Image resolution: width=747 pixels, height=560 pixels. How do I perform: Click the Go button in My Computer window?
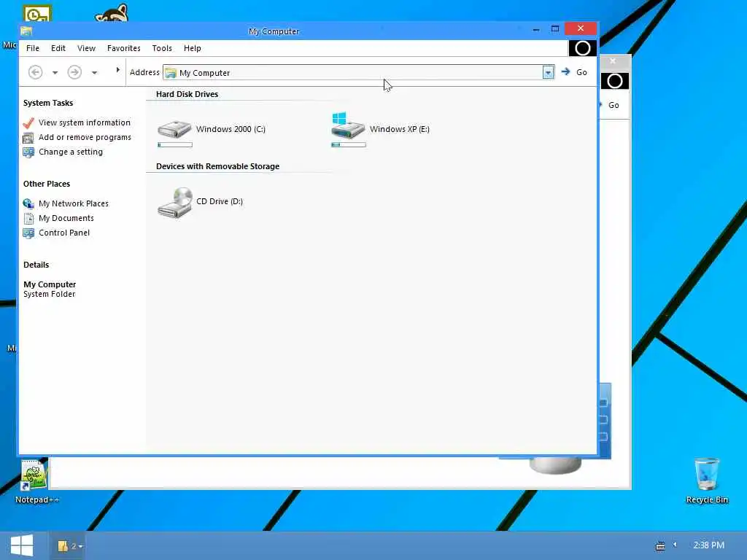pos(574,72)
